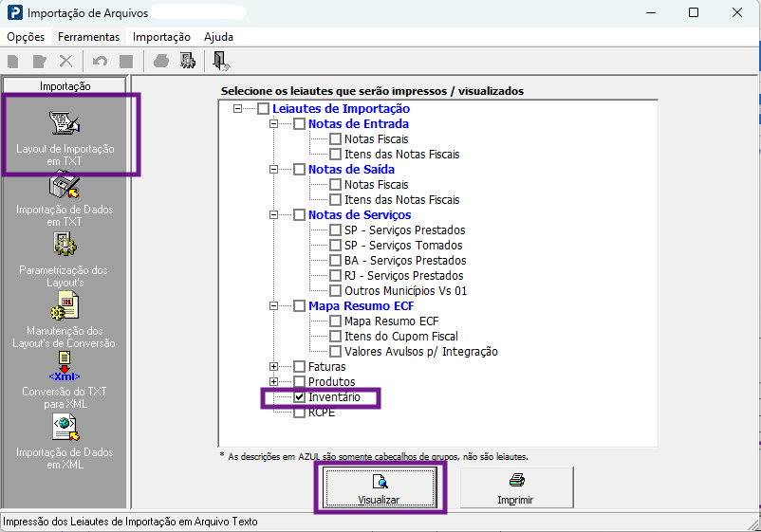Click the footnote 'As descrições em AZUL'
The image size is (761, 532).
point(374,456)
